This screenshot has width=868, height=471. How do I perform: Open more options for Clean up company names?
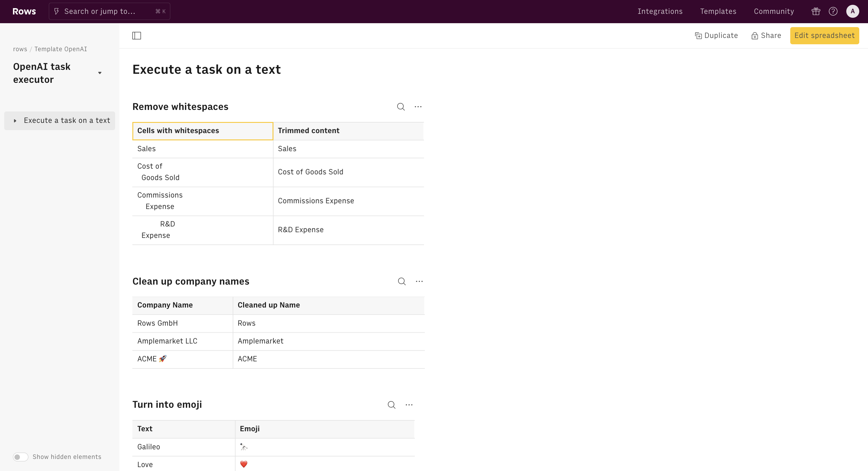[x=419, y=282]
